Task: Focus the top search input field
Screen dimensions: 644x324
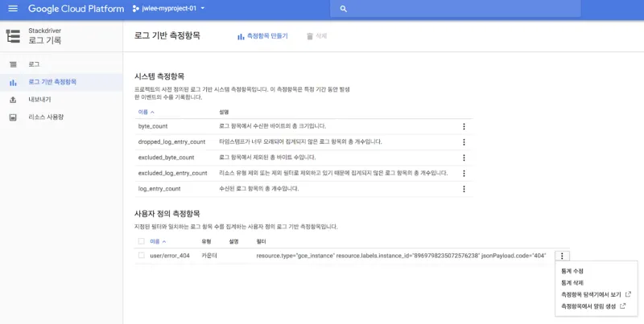Action: pyautogui.click(x=456, y=9)
